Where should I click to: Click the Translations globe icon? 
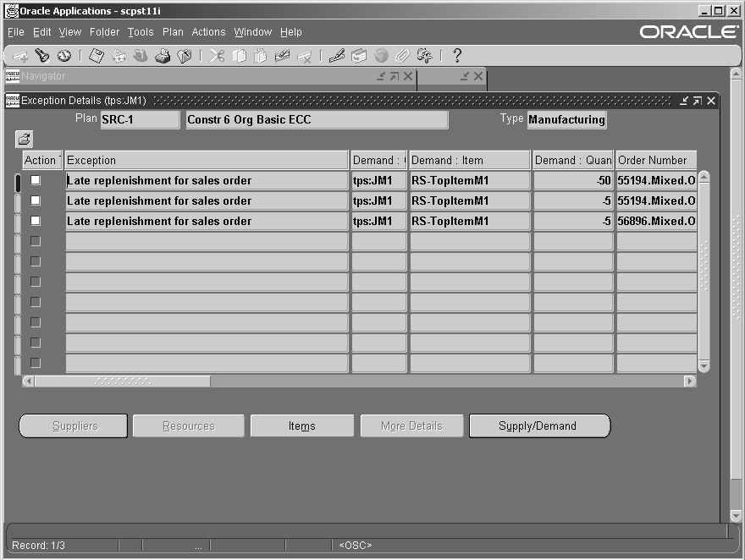tap(381, 56)
